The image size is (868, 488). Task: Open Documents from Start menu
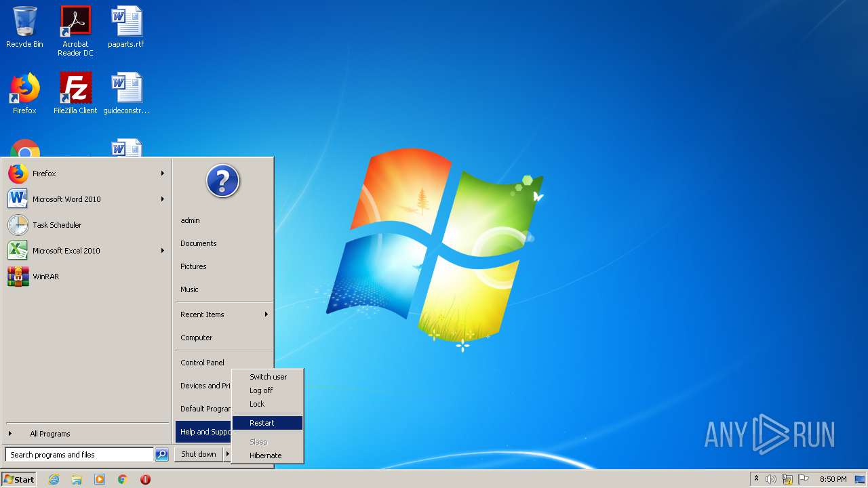pyautogui.click(x=224, y=243)
